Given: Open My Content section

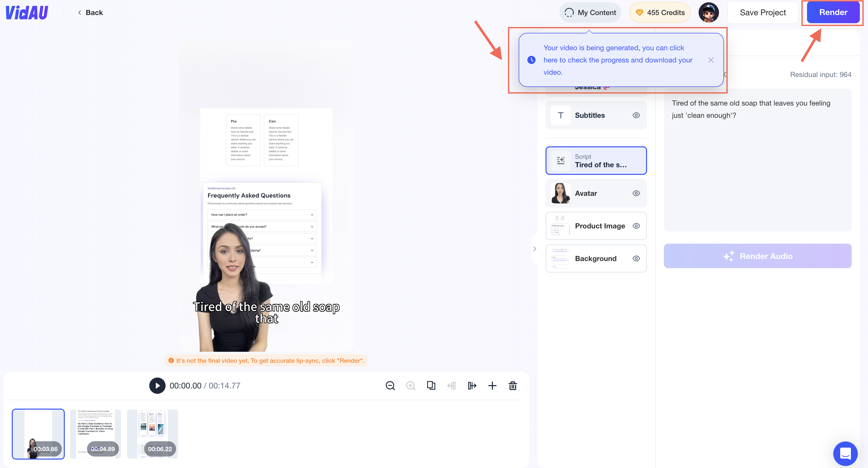Looking at the screenshot, I should click(x=589, y=12).
